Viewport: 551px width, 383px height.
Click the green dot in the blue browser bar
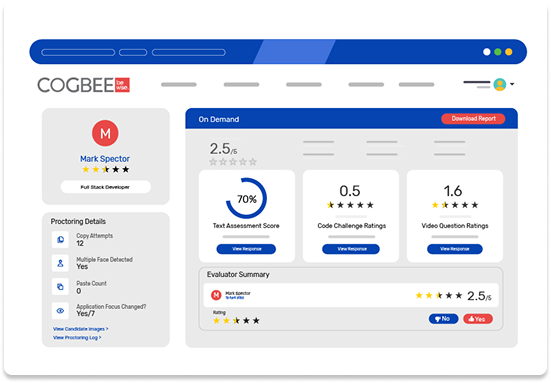point(498,52)
